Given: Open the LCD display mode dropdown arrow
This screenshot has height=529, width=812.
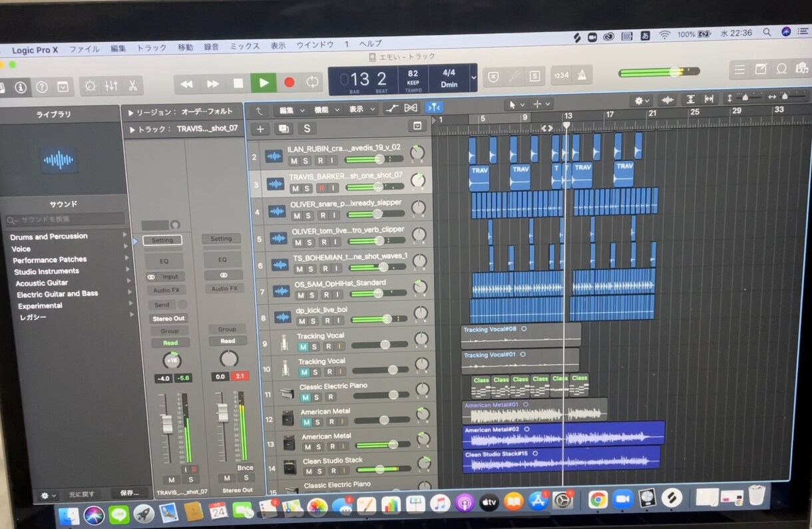Looking at the screenshot, I should tap(473, 78).
